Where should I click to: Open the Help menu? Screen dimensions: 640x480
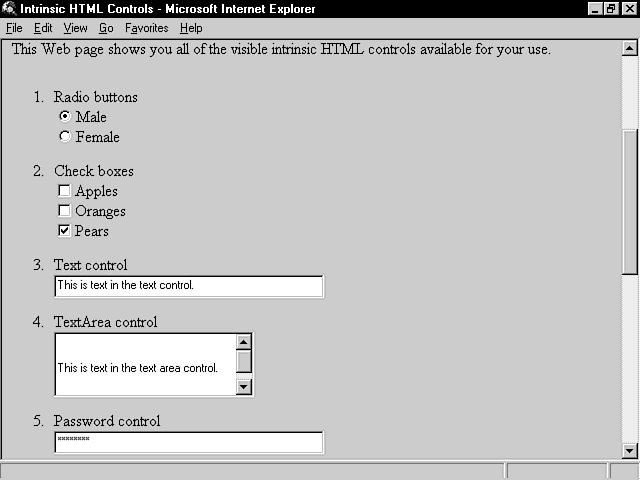tap(191, 28)
